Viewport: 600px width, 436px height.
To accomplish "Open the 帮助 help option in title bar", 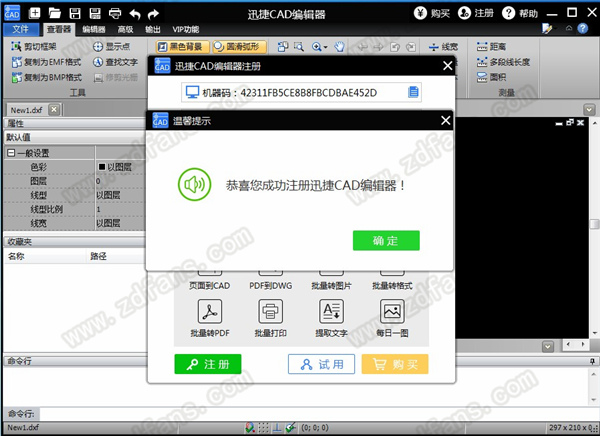I will 520,13.
